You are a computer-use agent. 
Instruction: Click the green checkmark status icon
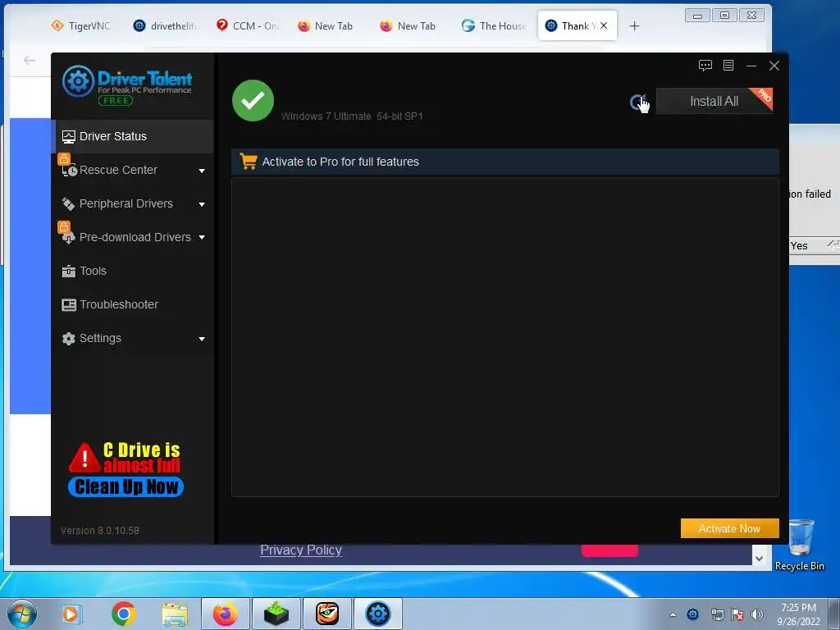point(253,101)
